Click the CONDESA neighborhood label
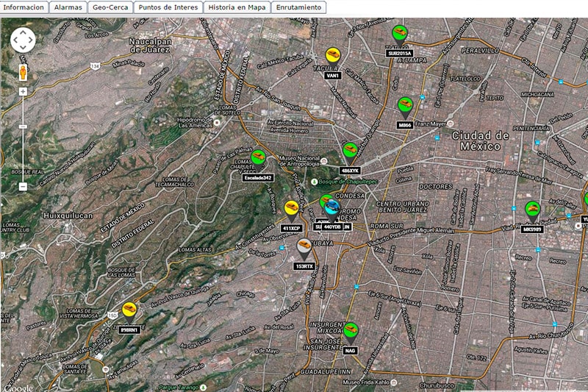Image resolution: width=588 pixels, height=392 pixels. coord(350,196)
